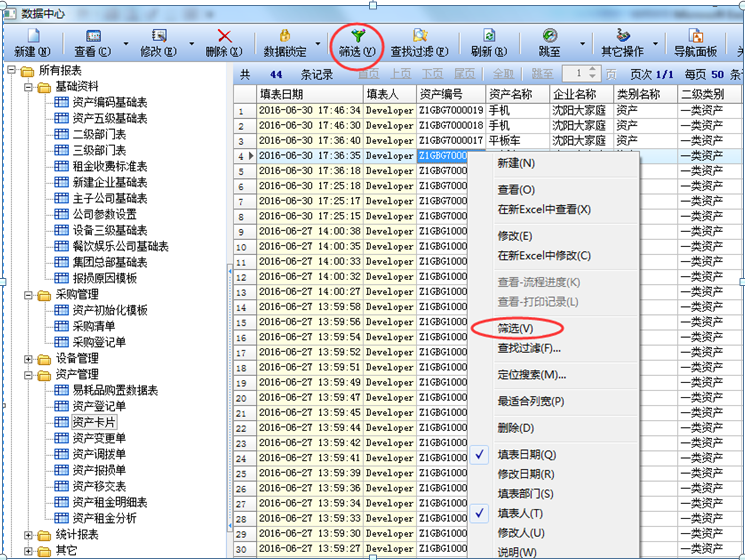Open 资产初始化模板 in the tree
Image resolution: width=745 pixels, height=560 pixels.
[x=110, y=310]
